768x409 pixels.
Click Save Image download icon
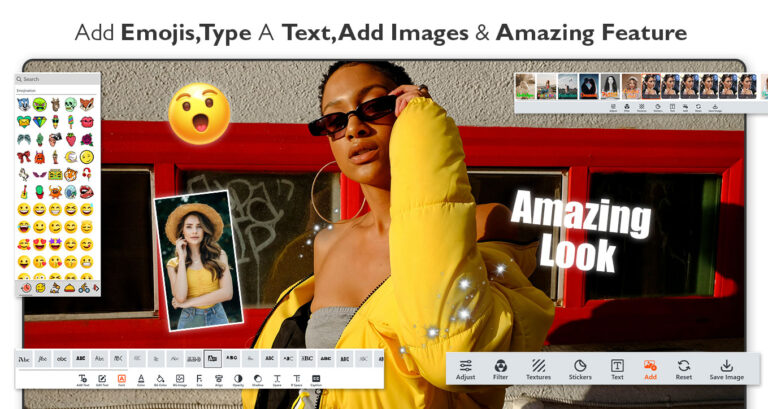coord(727,369)
